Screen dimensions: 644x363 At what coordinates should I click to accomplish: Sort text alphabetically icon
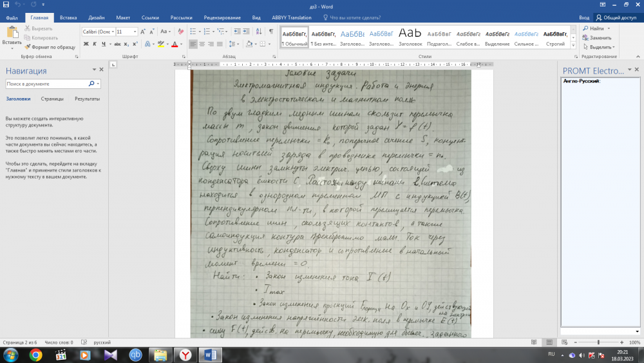(259, 32)
